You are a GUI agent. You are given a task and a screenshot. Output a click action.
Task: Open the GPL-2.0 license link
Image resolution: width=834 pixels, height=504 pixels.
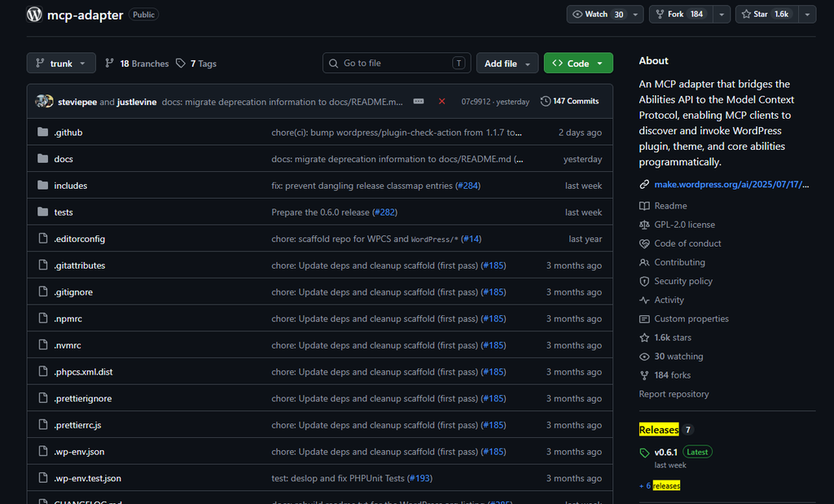coord(684,225)
